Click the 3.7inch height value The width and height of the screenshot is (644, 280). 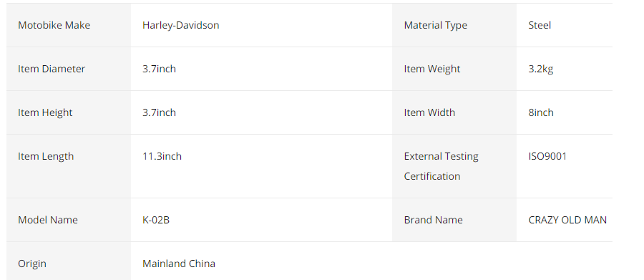pos(159,112)
